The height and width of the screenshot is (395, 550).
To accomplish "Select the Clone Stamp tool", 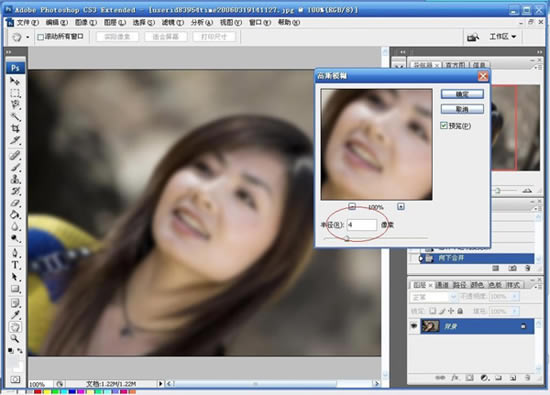I will [x=15, y=179].
